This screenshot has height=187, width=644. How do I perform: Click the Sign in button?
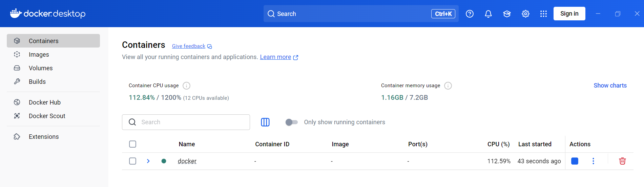[x=569, y=14]
